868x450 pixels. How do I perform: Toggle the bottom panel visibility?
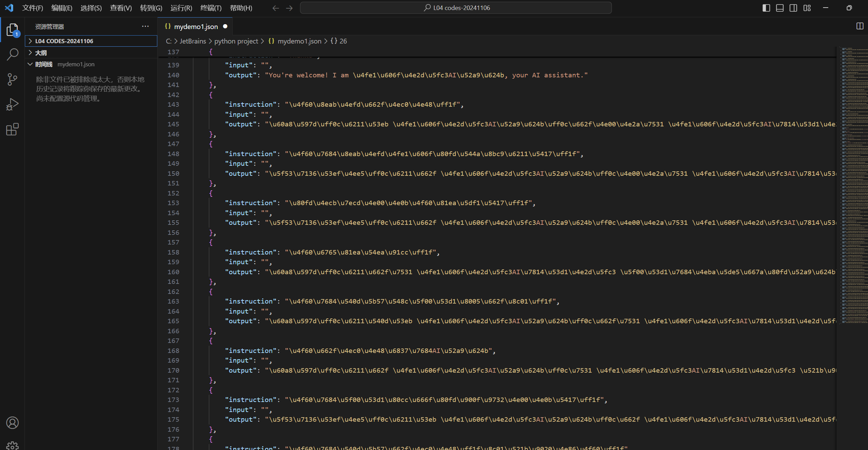coord(780,8)
